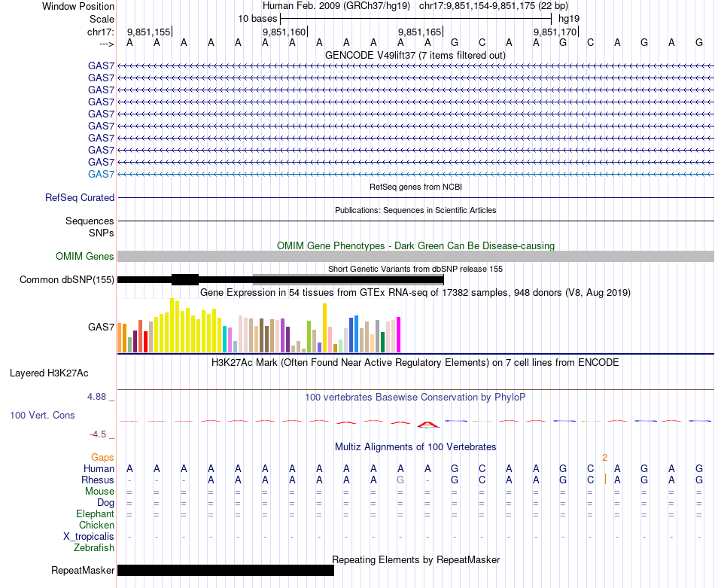
Task: Click the Human Feb. 2009 (GRCh37/hg19) heading
Action: pos(336,6)
